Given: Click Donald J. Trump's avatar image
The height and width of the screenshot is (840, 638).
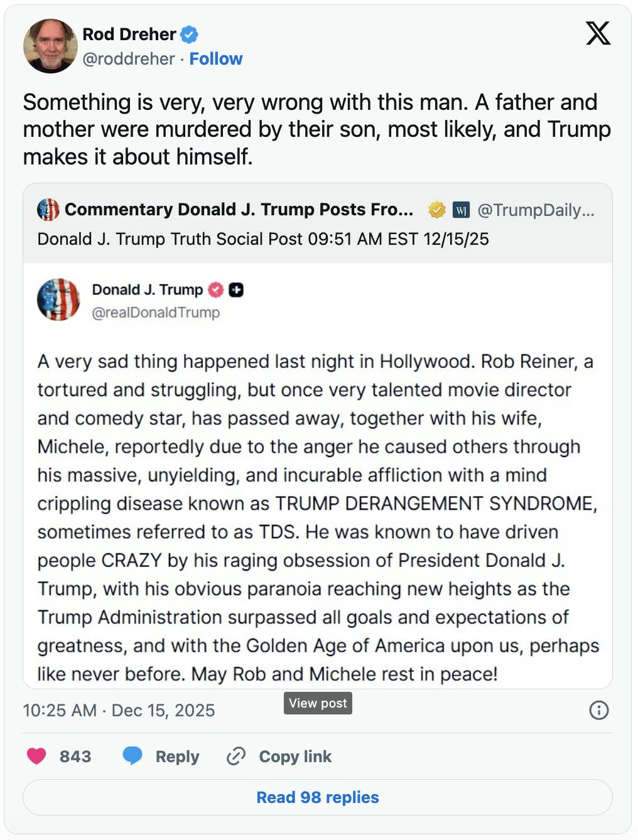Looking at the screenshot, I should point(58,300).
